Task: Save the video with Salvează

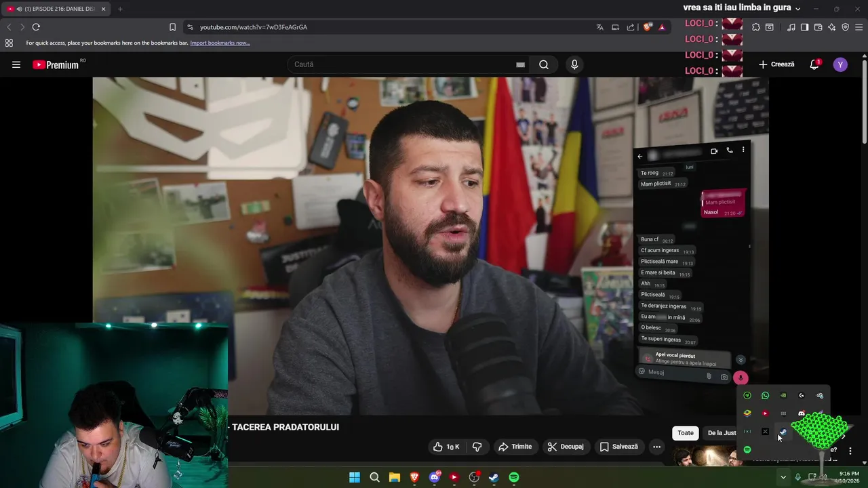Action: pos(618,447)
